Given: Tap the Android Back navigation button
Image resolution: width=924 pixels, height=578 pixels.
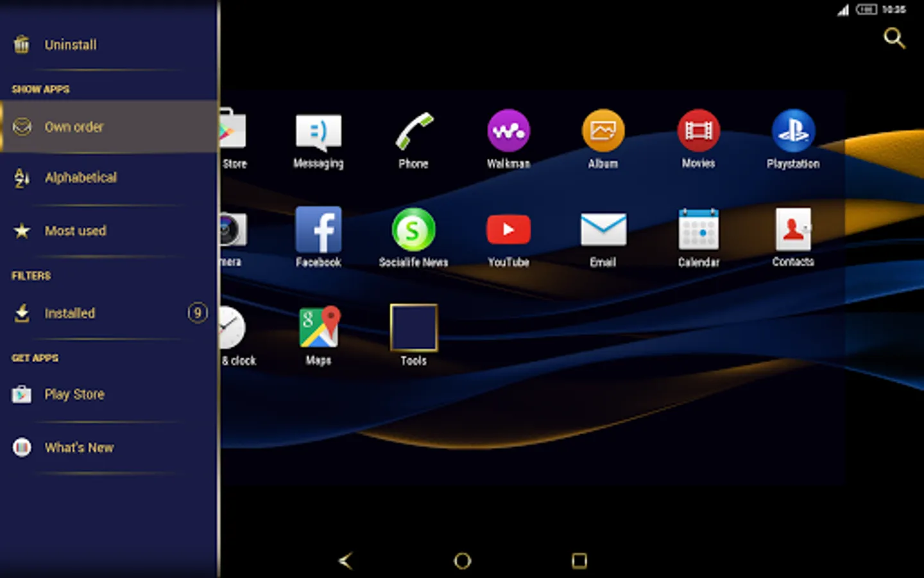Looking at the screenshot, I should click(x=345, y=561).
